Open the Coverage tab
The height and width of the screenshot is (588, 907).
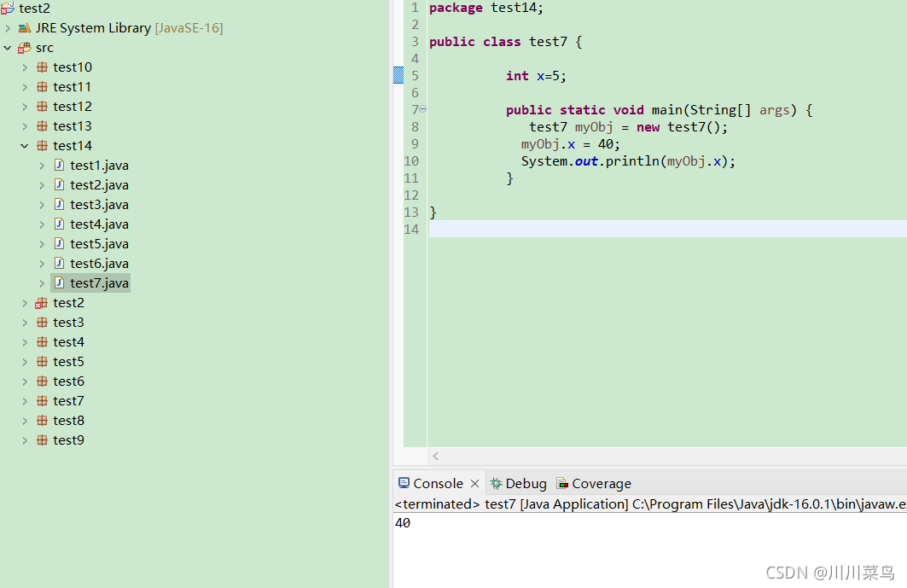coord(594,483)
